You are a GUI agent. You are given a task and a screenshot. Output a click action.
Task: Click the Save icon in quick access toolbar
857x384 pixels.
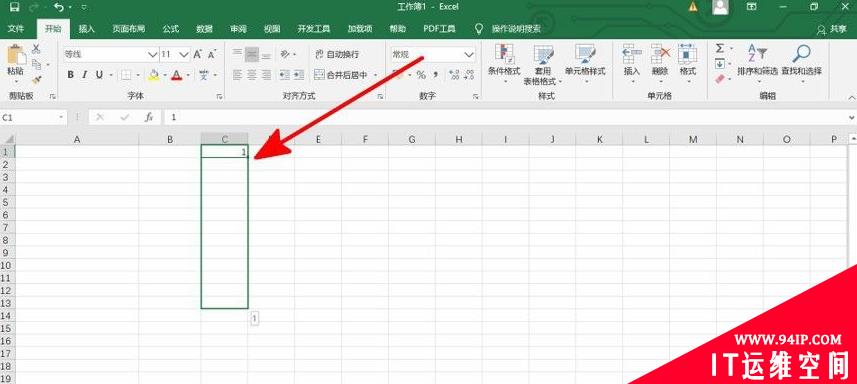[x=15, y=8]
